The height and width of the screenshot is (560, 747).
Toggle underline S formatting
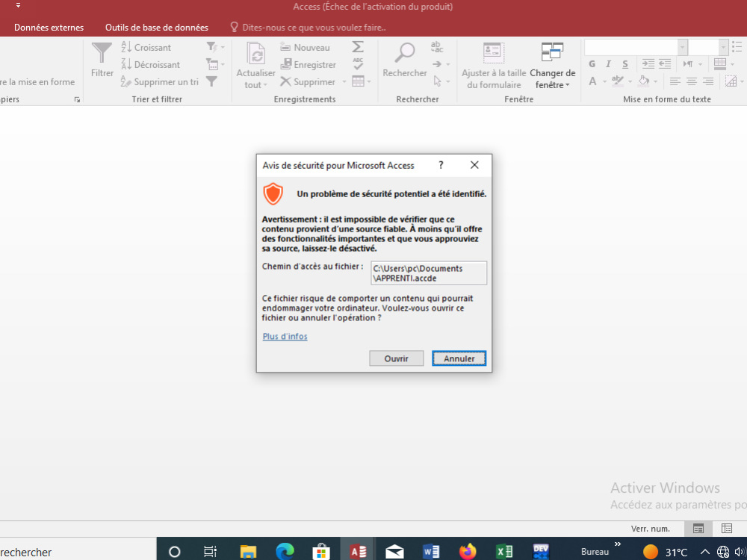click(625, 63)
